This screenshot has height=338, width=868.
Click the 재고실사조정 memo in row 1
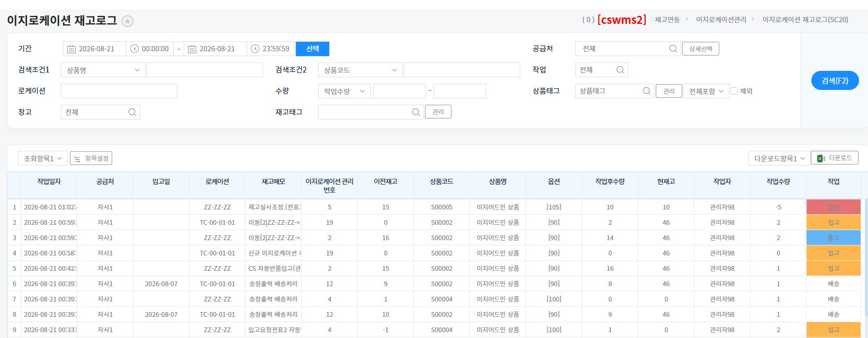(x=274, y=207)
